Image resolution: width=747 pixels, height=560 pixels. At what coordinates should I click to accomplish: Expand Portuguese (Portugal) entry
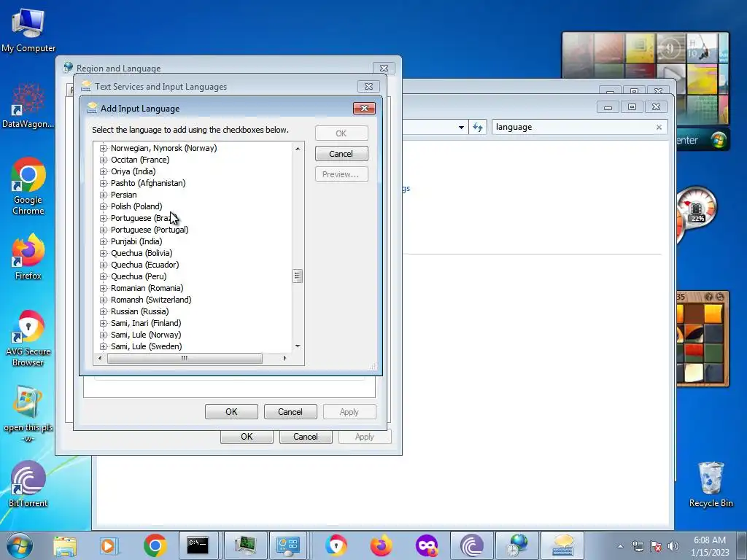tap(103, 230)
